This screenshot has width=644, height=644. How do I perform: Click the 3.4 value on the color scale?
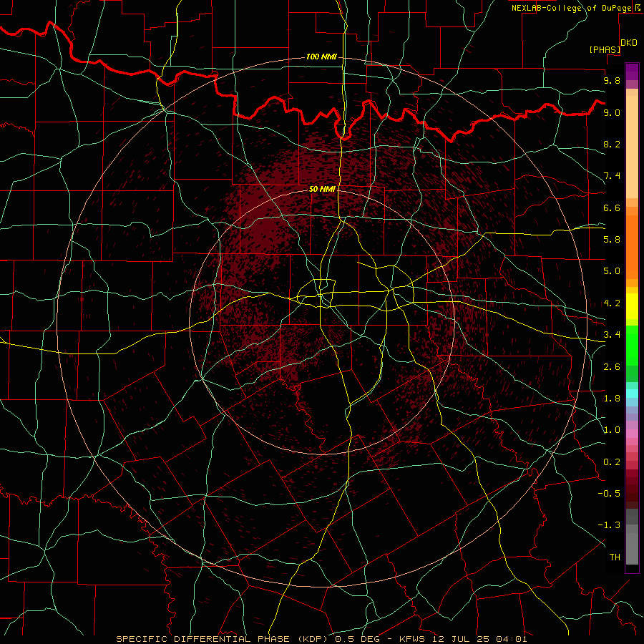[612, 335]
